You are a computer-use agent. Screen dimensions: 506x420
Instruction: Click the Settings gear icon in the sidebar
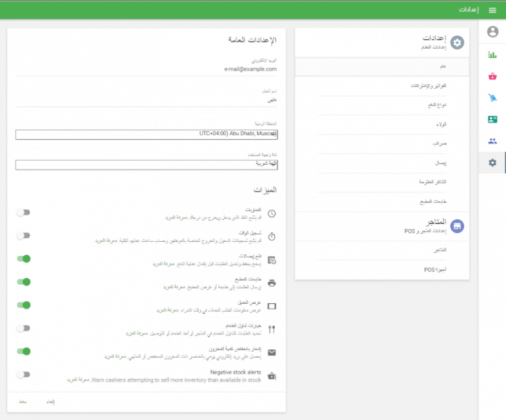492,163
